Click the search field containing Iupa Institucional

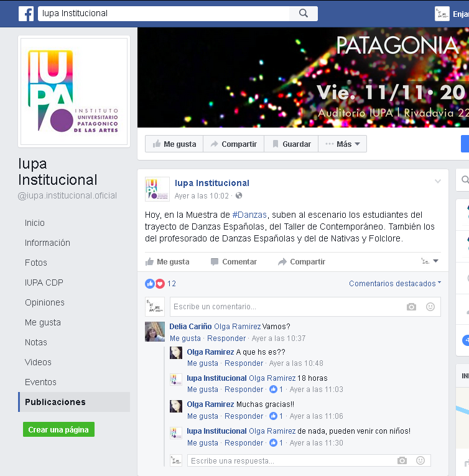164,13
